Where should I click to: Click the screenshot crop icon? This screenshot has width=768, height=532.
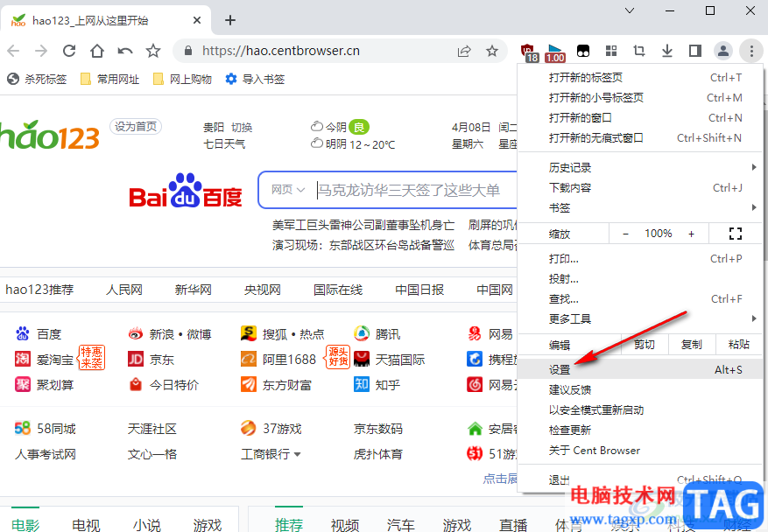(638, 51)
